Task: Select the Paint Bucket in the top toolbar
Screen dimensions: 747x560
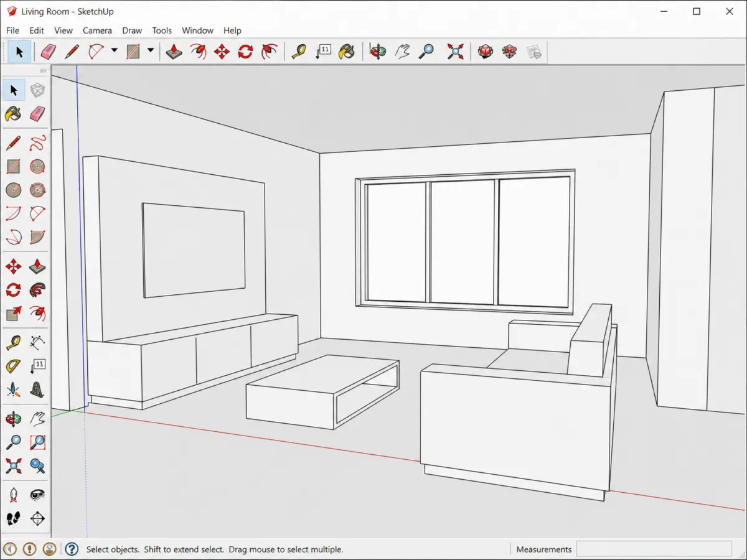Action: (347, 52)
